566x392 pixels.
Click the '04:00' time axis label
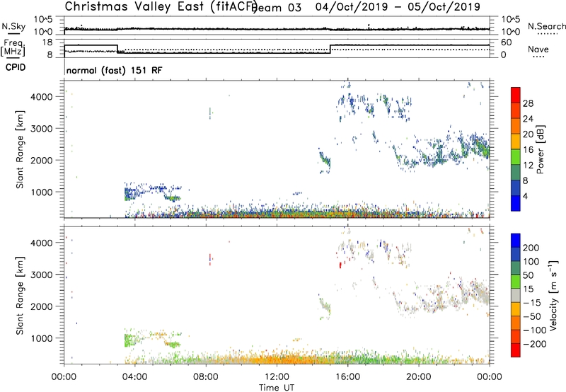pyautogui.click(x=134, y=377)
